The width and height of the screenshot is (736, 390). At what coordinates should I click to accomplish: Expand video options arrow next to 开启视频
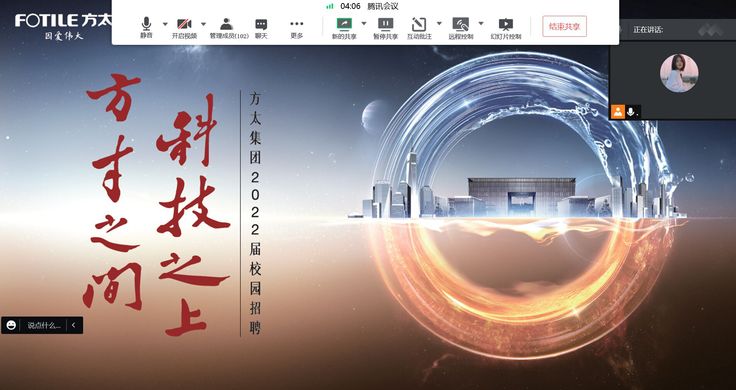coord(203,23)
